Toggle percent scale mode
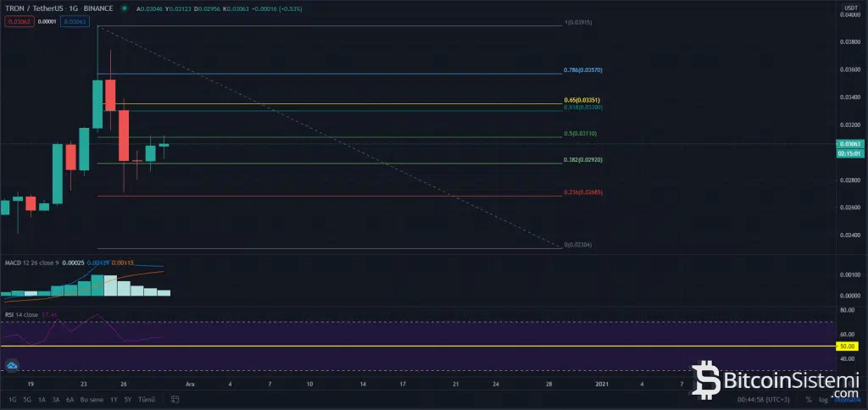The width and height of the screenshot is (868, 410). [x=809, y=399]
